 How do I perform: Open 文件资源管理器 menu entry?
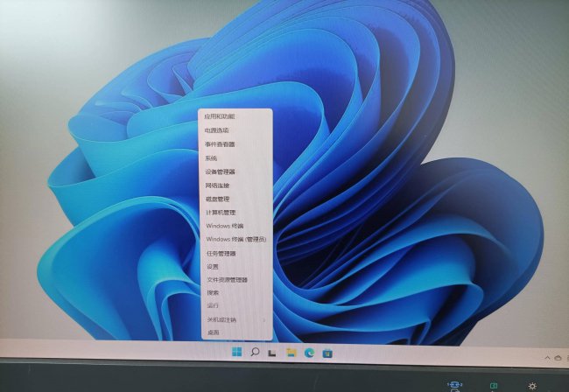(236, 280)
